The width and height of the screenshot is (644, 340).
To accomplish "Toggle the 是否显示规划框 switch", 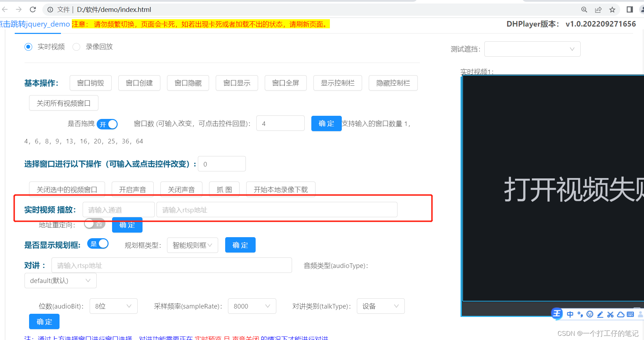I will click(x=98, y=244).
